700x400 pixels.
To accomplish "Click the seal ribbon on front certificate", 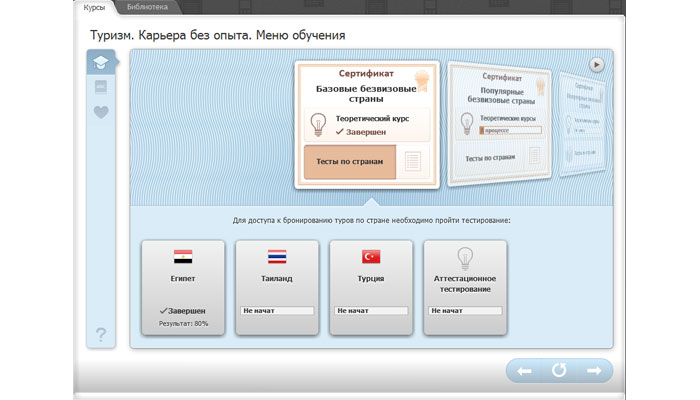I will point(421,82).
